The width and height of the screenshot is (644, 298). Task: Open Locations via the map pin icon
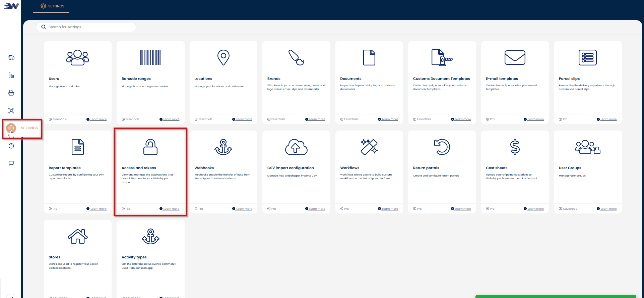(223, 57)
